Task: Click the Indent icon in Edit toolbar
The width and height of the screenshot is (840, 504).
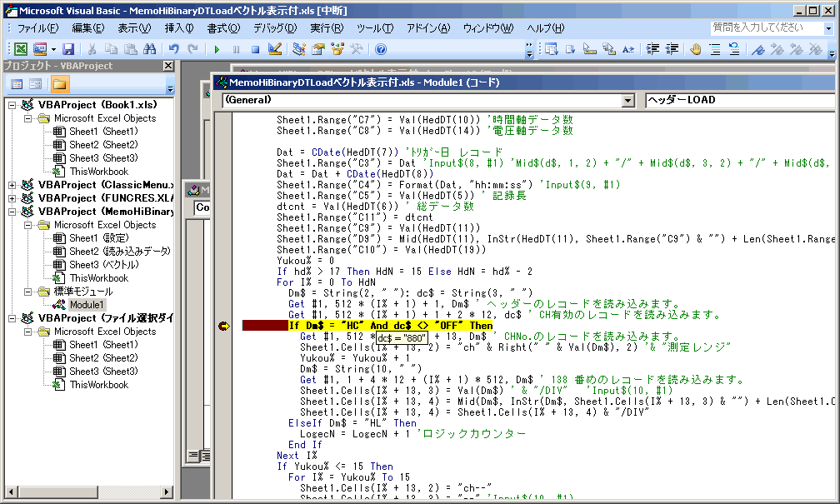Action: click(653, 49)
